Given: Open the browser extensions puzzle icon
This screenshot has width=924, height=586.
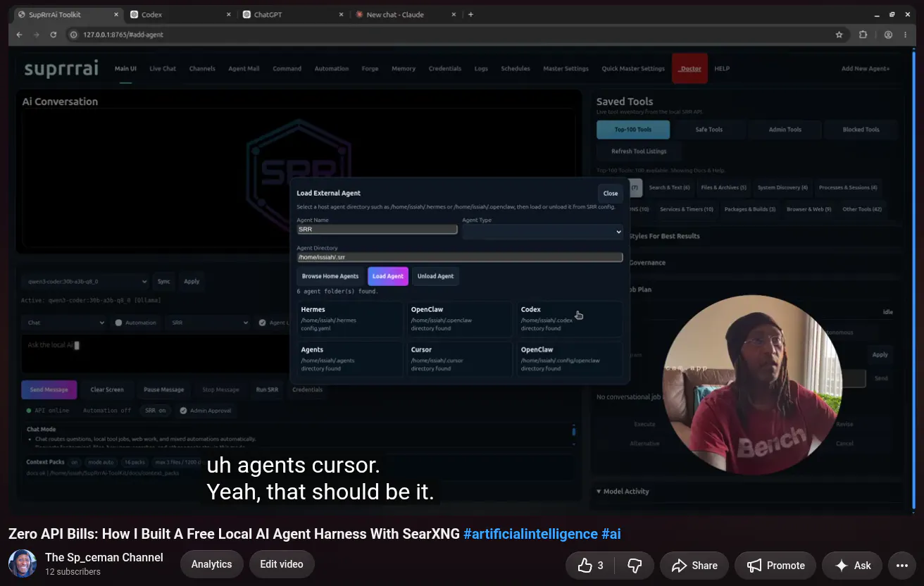Looking at the screenshot, I should coord(863,35).
